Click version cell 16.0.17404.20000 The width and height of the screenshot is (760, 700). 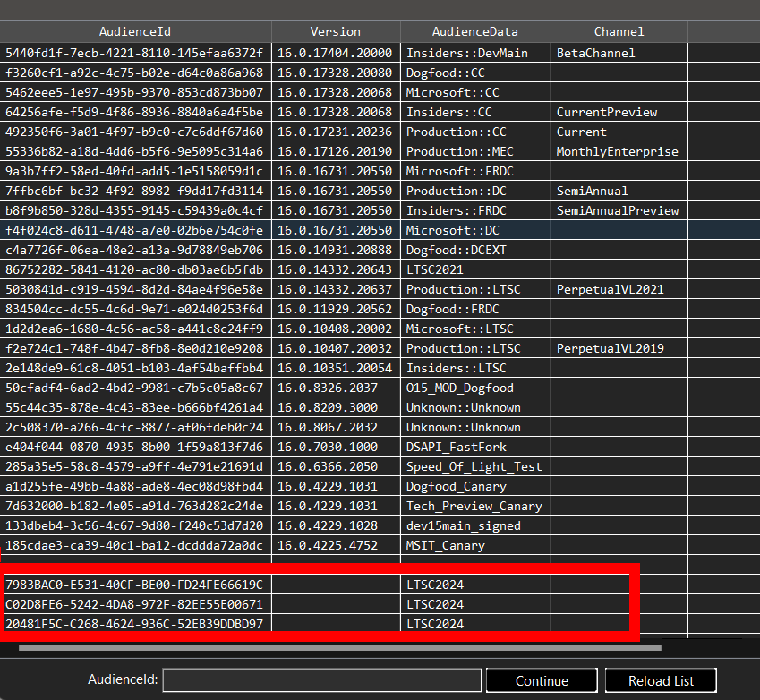[336, 53]
